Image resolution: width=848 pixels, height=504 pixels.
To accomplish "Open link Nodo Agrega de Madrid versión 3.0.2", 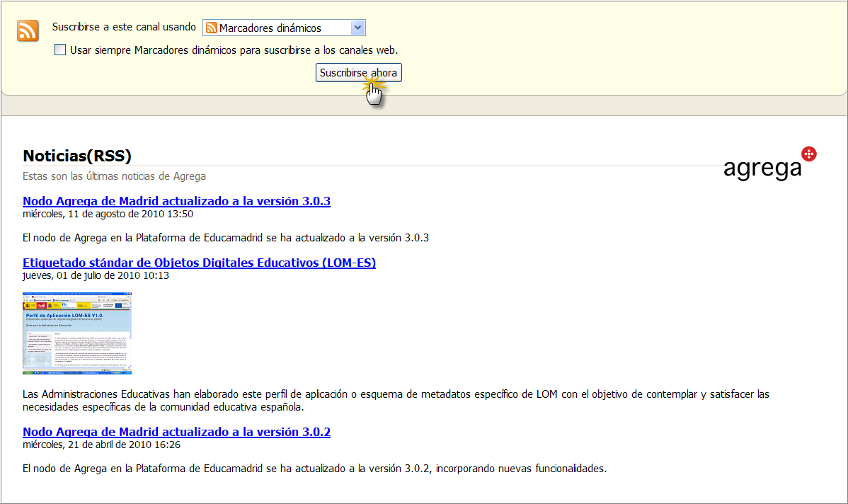I will tap(176, 432).
